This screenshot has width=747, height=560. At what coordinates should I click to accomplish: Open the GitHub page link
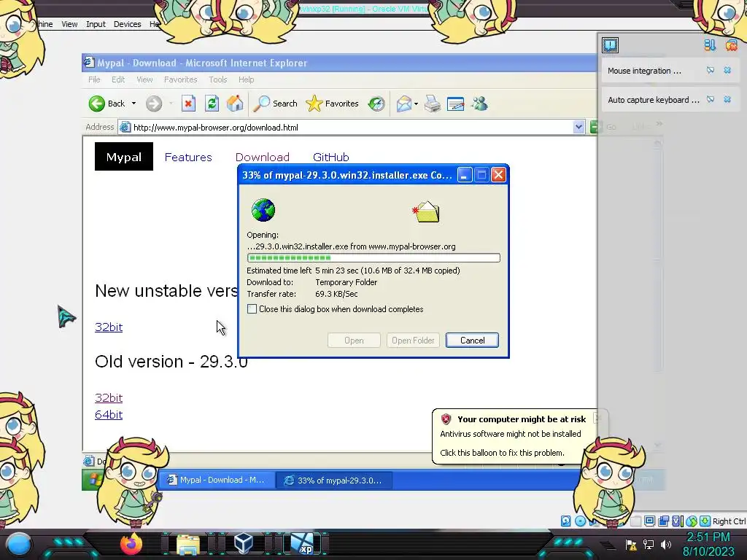coord(331,157)
